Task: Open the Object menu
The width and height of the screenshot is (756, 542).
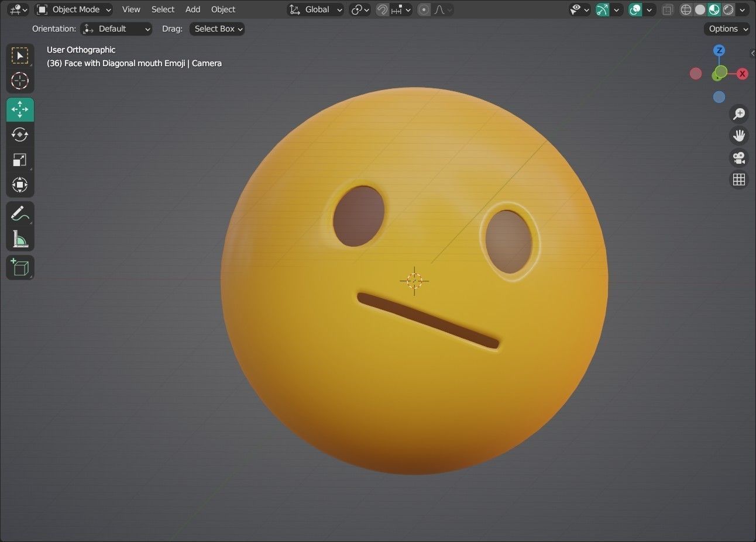Action: [x=223, y=9]
